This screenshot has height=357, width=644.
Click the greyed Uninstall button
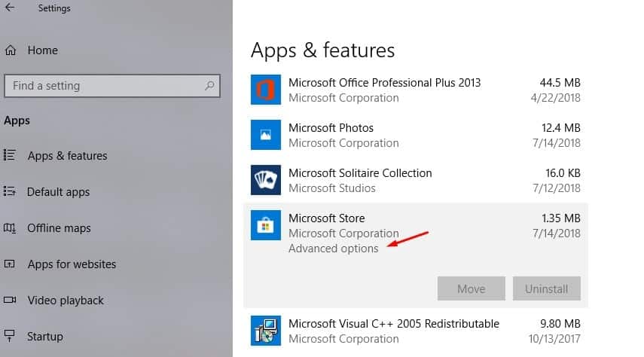[547, 288]
